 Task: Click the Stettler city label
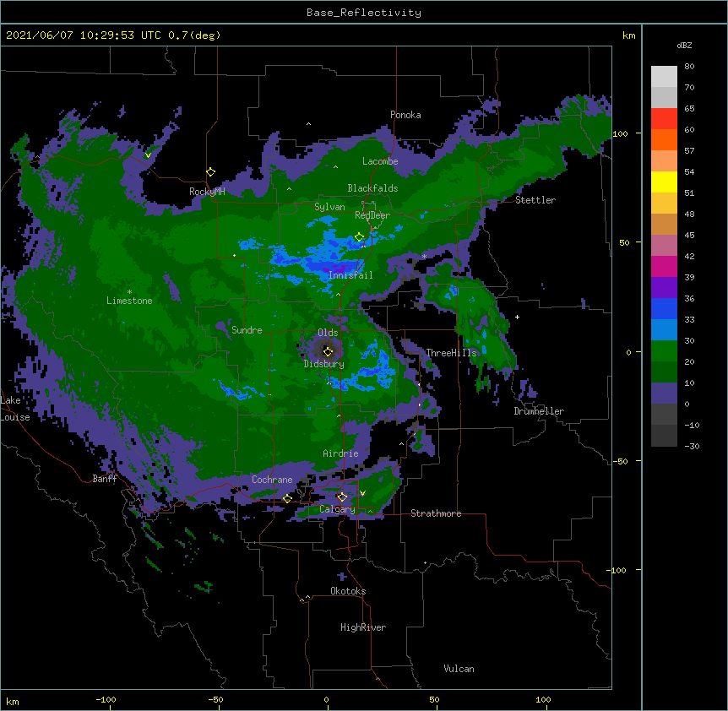coord(535,200)
